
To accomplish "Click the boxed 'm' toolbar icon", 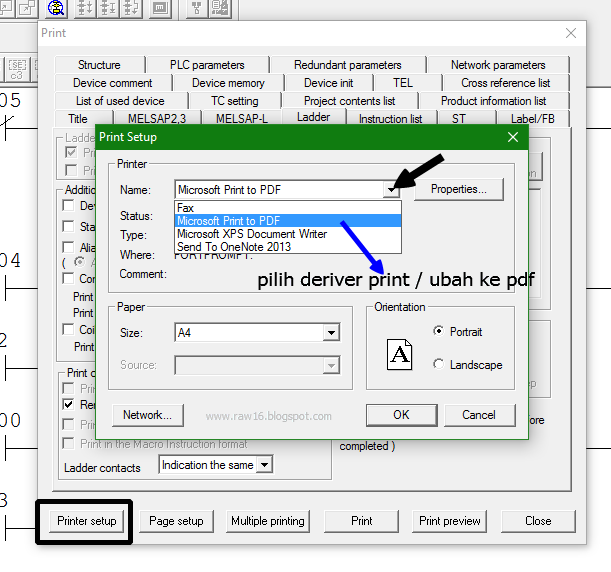I will (160, 7).
